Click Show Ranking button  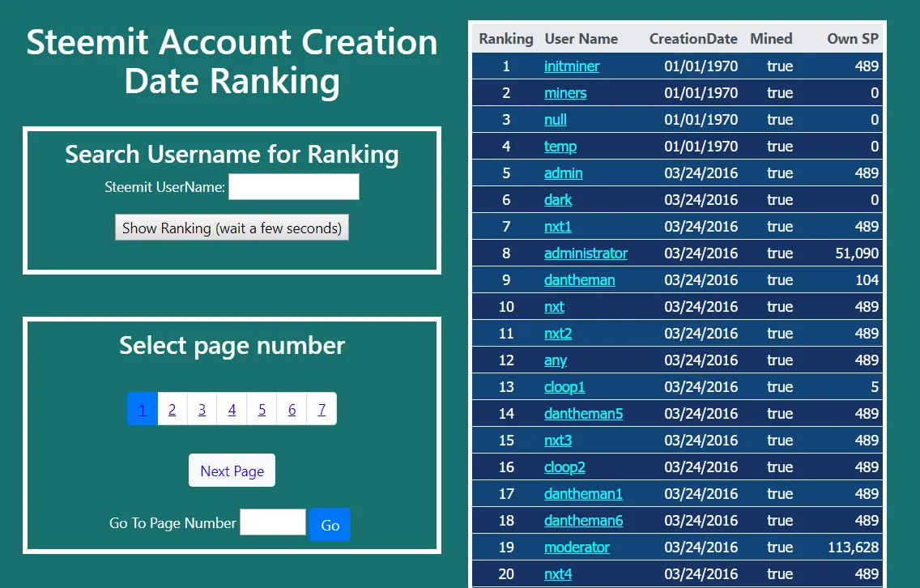tap(232, 228)
